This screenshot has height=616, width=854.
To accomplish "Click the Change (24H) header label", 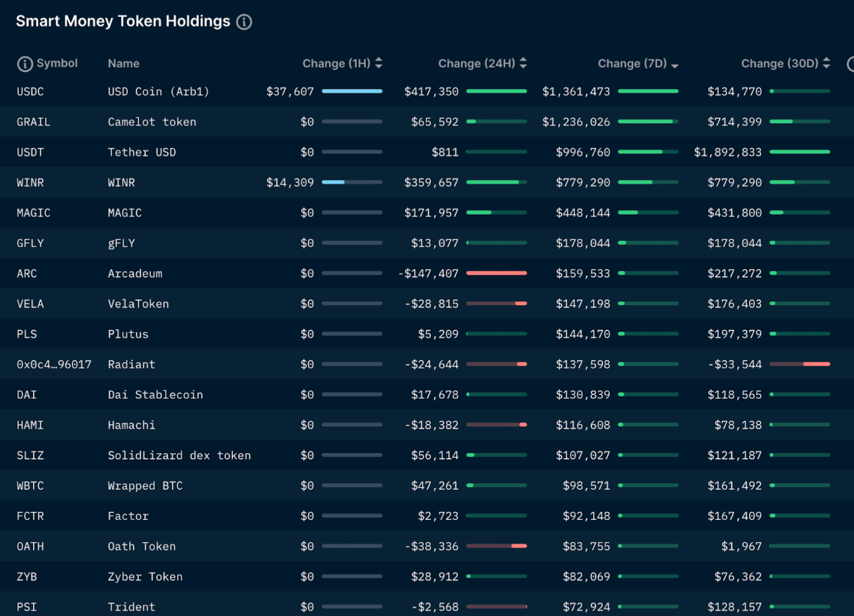I will [476, 64].
